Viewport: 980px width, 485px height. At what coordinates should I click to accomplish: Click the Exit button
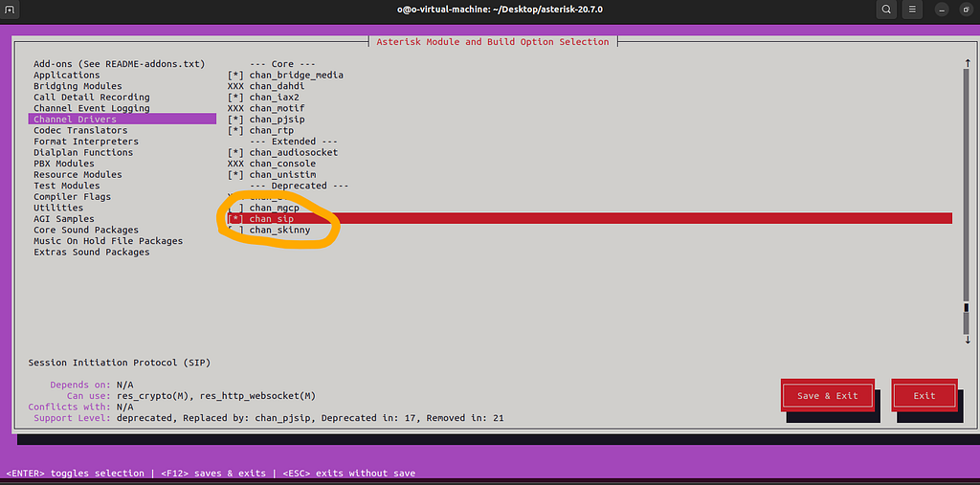coord(924,396)
